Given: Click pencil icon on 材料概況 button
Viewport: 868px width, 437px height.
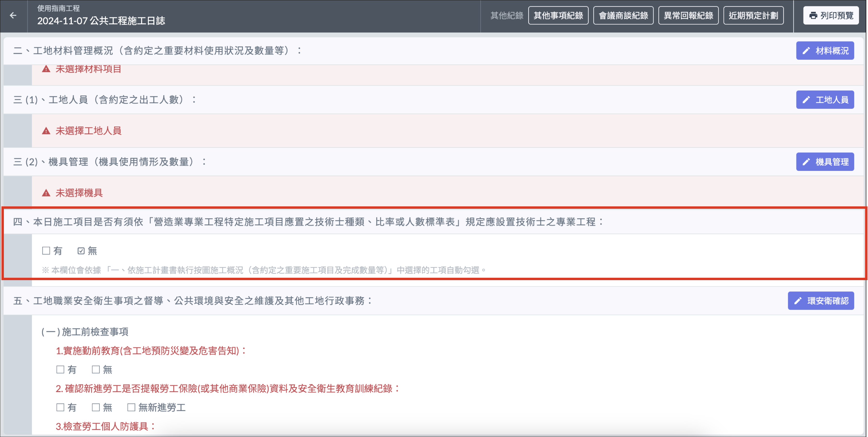Looking at the screenshot, I should pos(806,51).
